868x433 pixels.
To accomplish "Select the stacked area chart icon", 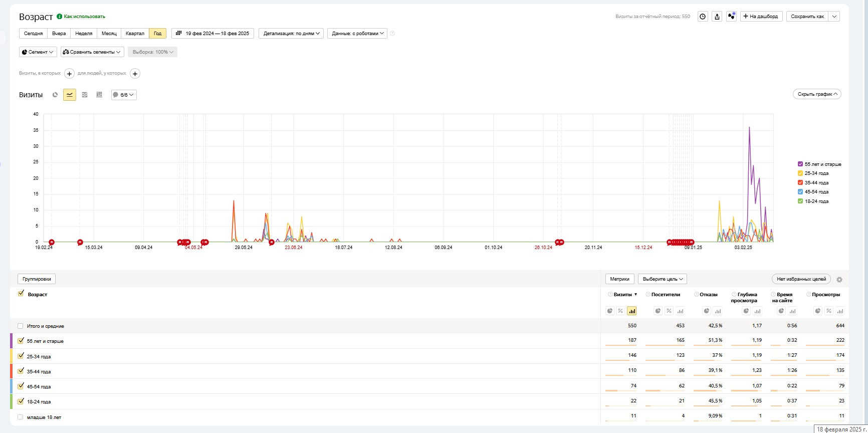I will tap(85, 95).
